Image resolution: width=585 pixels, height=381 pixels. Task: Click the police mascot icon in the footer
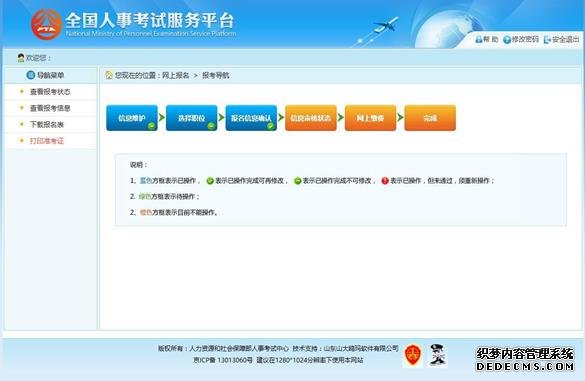click(438, 355)
